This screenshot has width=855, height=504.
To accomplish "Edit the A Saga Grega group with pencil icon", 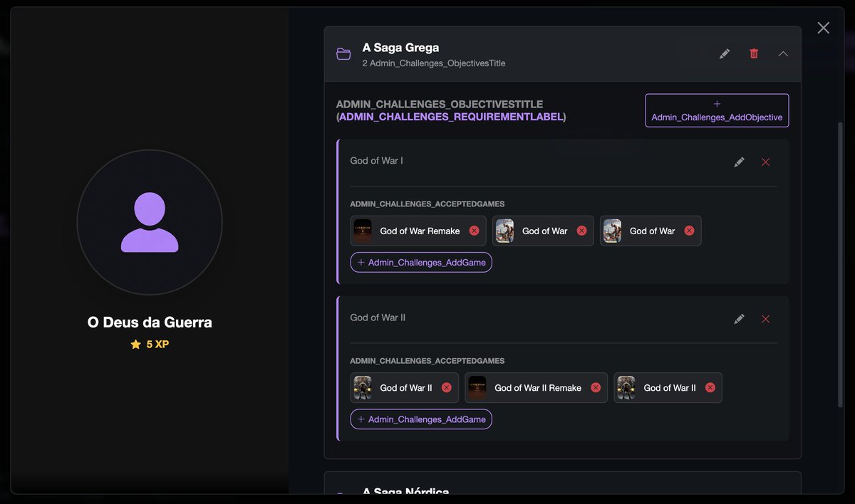I will (x=725, y=53).
